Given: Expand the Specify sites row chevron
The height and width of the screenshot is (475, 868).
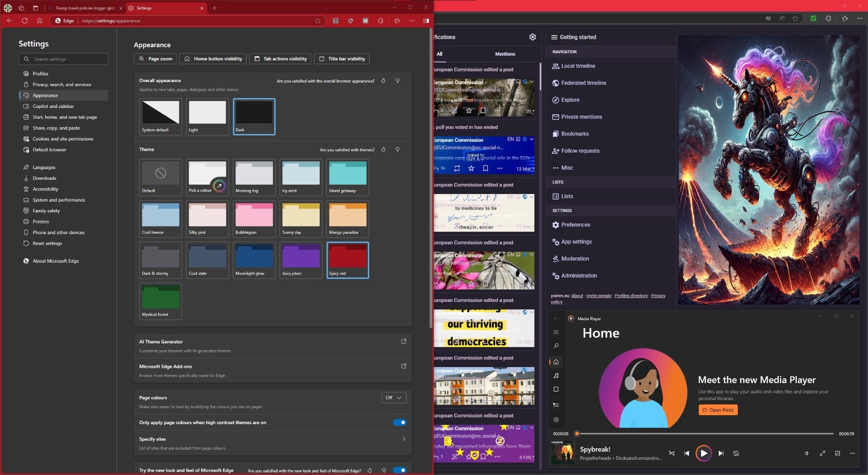Looking at the screenshot, I should tap(404, 439).
